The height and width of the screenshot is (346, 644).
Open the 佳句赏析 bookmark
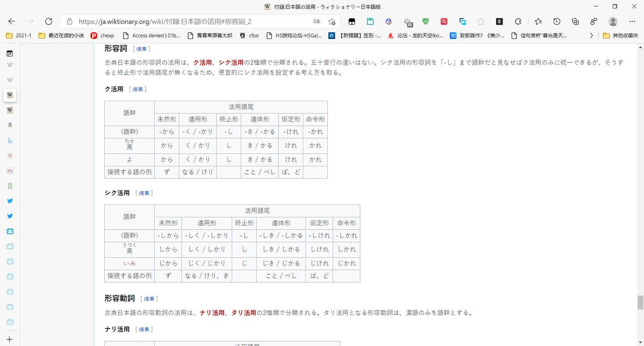click(539, 35)
